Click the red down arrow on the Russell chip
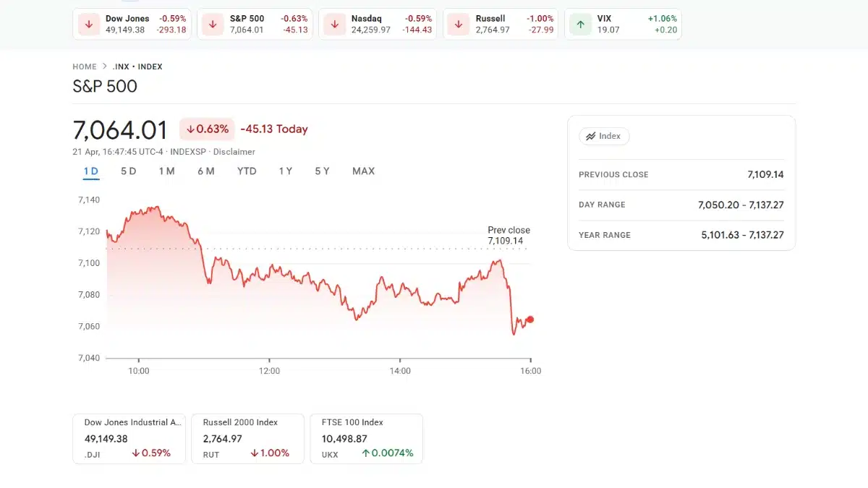 coord(457,23)
